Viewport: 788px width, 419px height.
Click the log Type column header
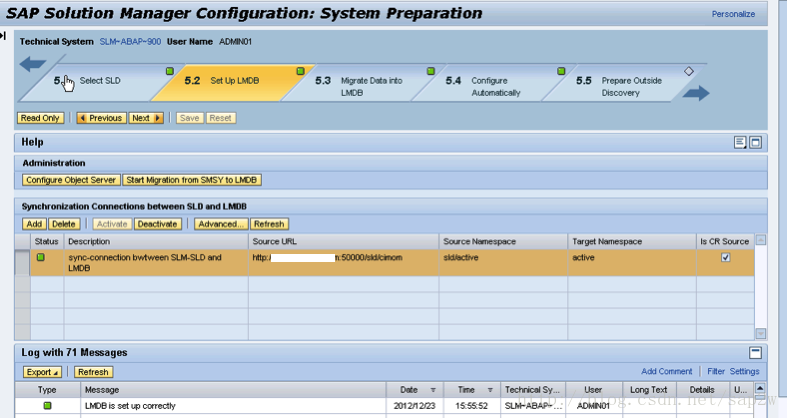[47, 390]
